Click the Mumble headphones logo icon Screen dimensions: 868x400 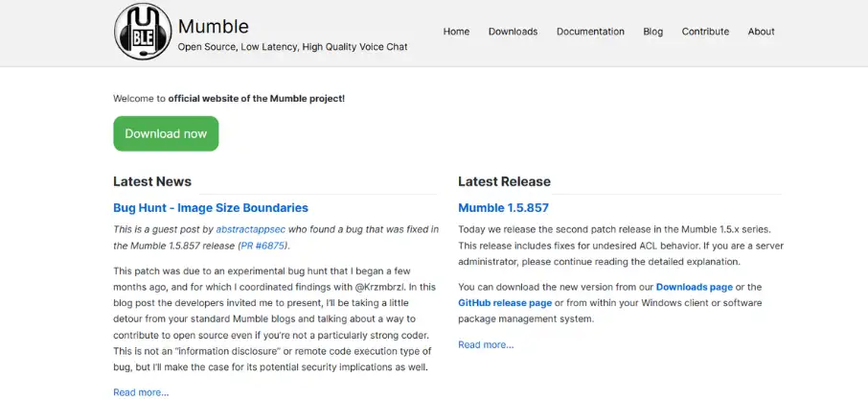143,32
